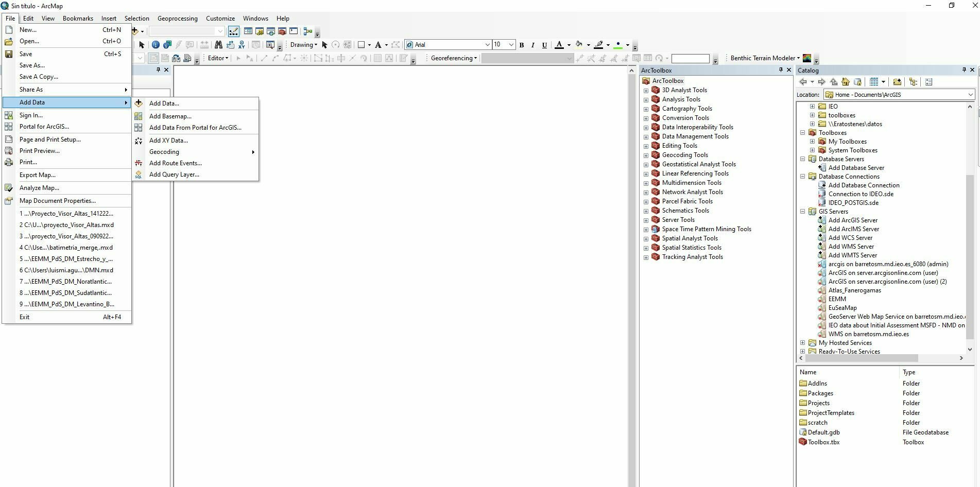980x487 pixels.
Task: Choose the Select Elements arrow in Drawing toolbar
Action: 324,45
